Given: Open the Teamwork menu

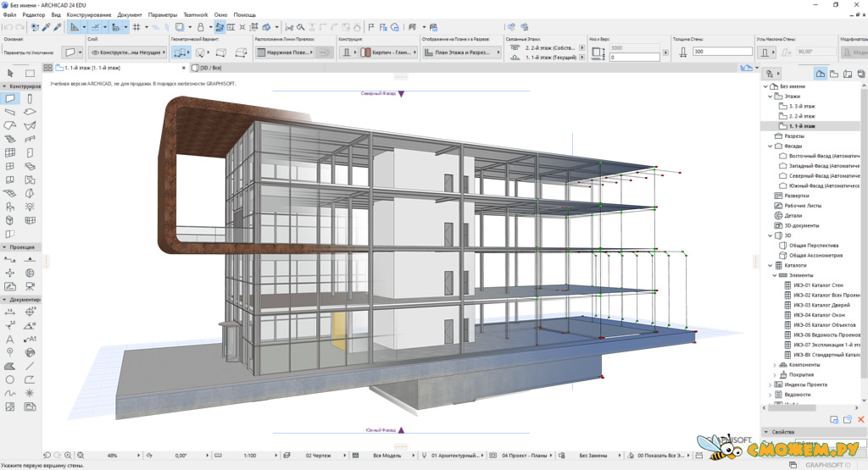Looking at the screenshot, I should coord(196,15).
